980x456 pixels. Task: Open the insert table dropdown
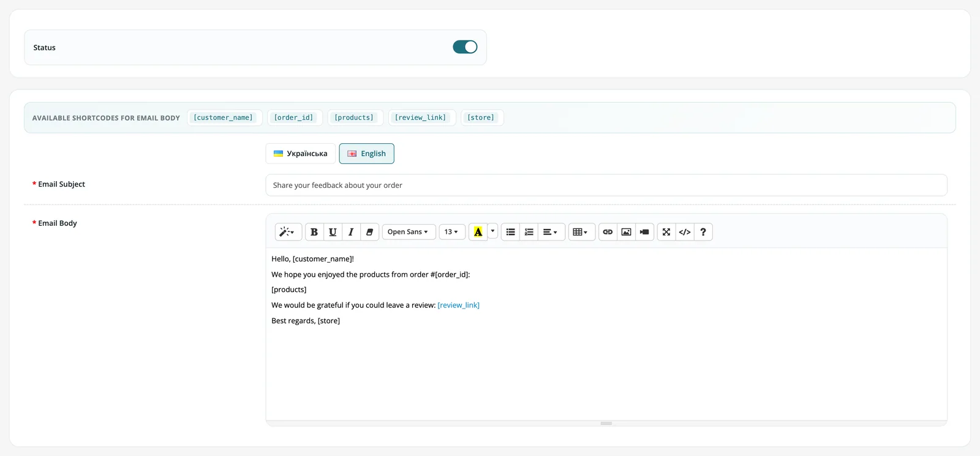click(x=581, y=232)
